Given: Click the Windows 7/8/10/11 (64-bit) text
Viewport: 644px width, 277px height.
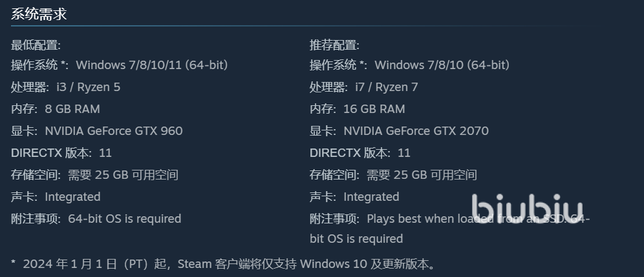Looking at the screenshot, I should point(152,65).
